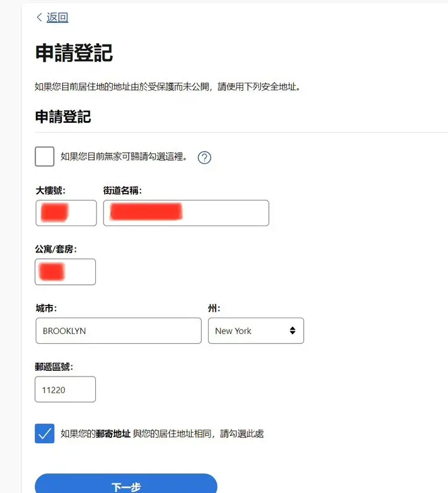This screenshot has height=493, width=448.
Task: Select the 公寓/套房 apartment input box
Action: 65,272
